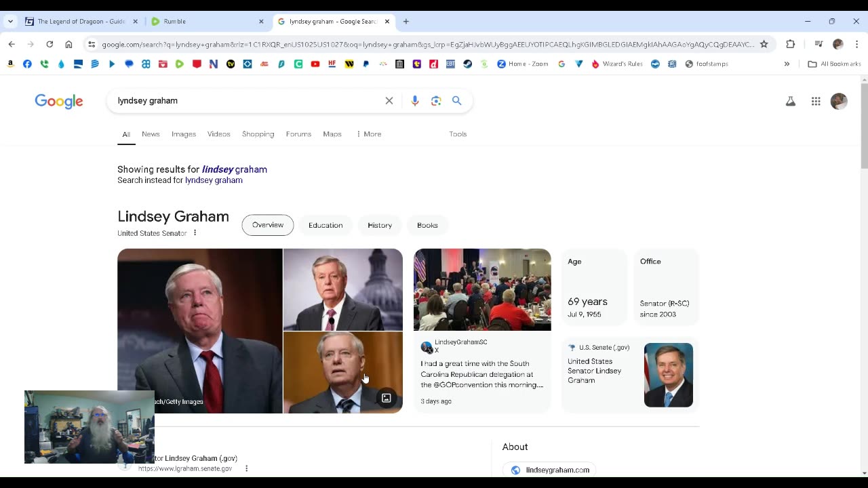Viewport: 868px width, 488px height.
Task: Expand the More search filters menu
Action: pos(369,134)
